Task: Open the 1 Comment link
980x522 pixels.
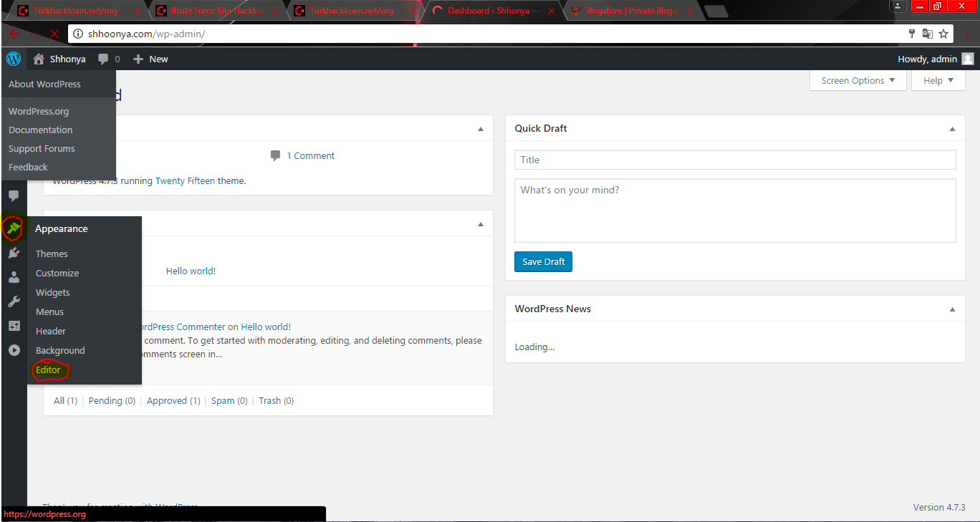Action: [x=310, y=155]
